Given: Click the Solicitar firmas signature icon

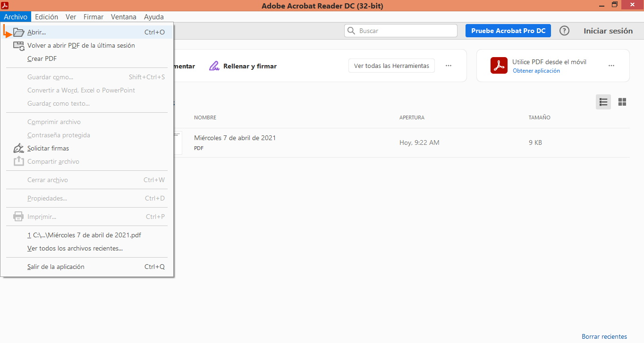Looking at the screenshot, I should (18, 148).
